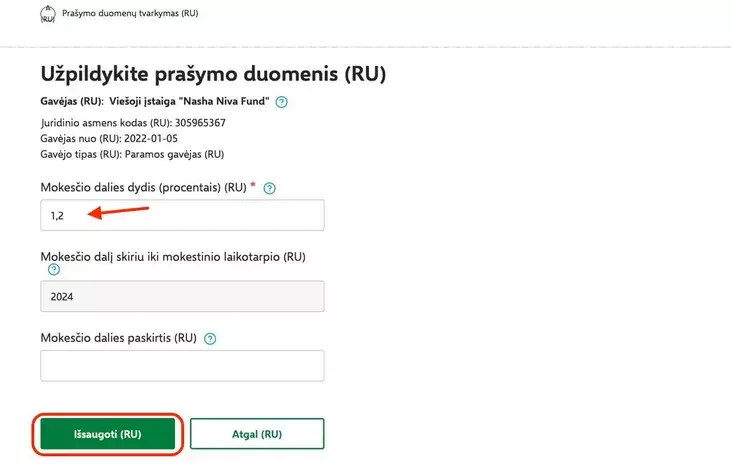Viewport: 732px width, 470px height.
Task: Click the Juridinio asmens kodas 305965367 line
Action: 133,123
